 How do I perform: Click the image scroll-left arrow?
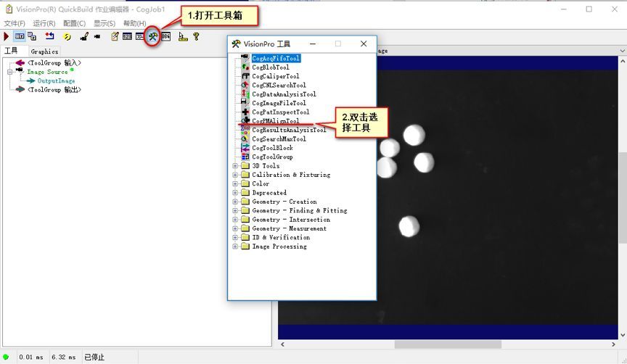282,344
